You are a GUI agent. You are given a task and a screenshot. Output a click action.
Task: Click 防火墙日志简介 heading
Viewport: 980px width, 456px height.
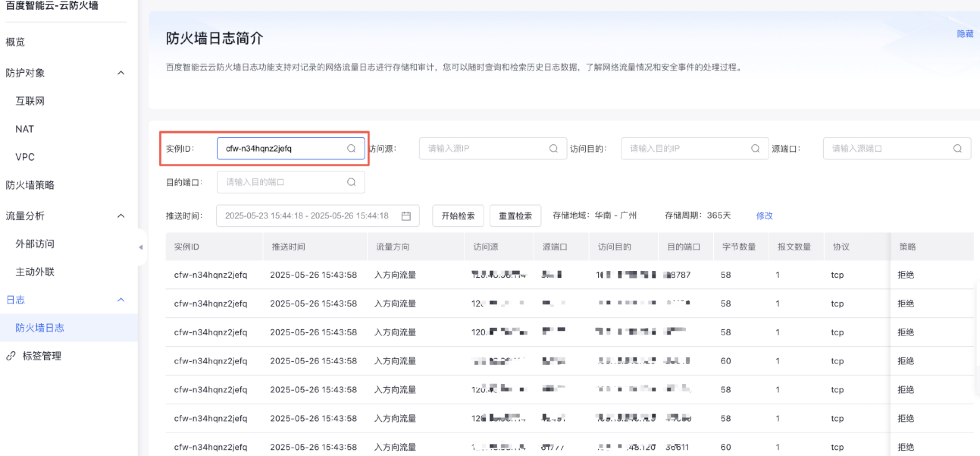(214, 38)
